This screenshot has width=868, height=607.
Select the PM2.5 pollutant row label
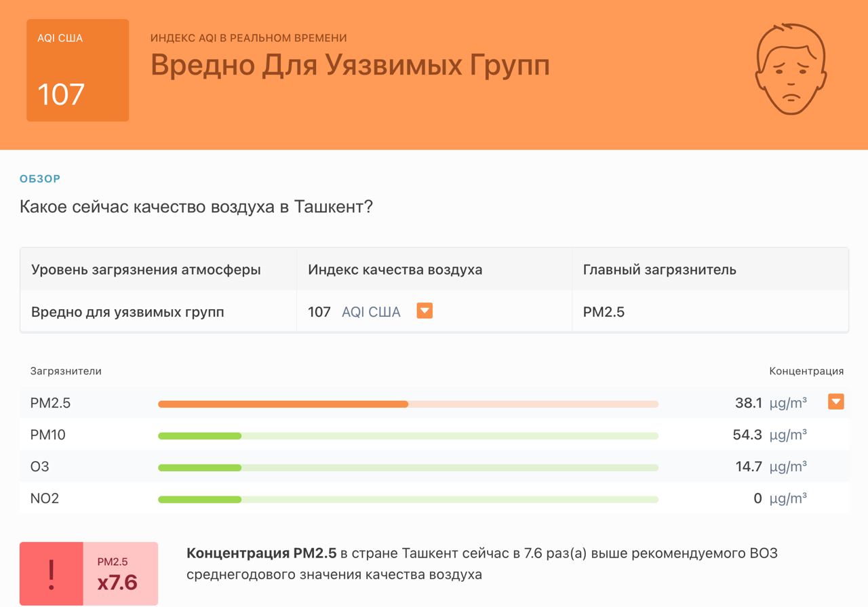[50, 404]
